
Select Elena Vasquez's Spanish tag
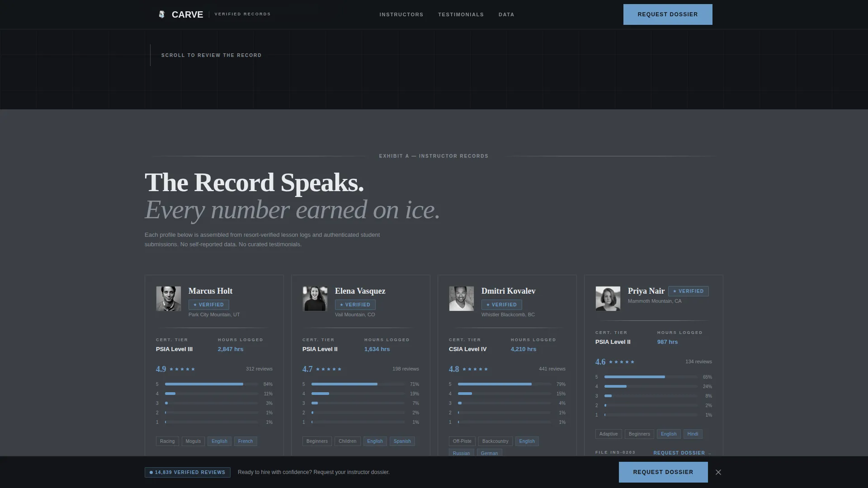402,441
